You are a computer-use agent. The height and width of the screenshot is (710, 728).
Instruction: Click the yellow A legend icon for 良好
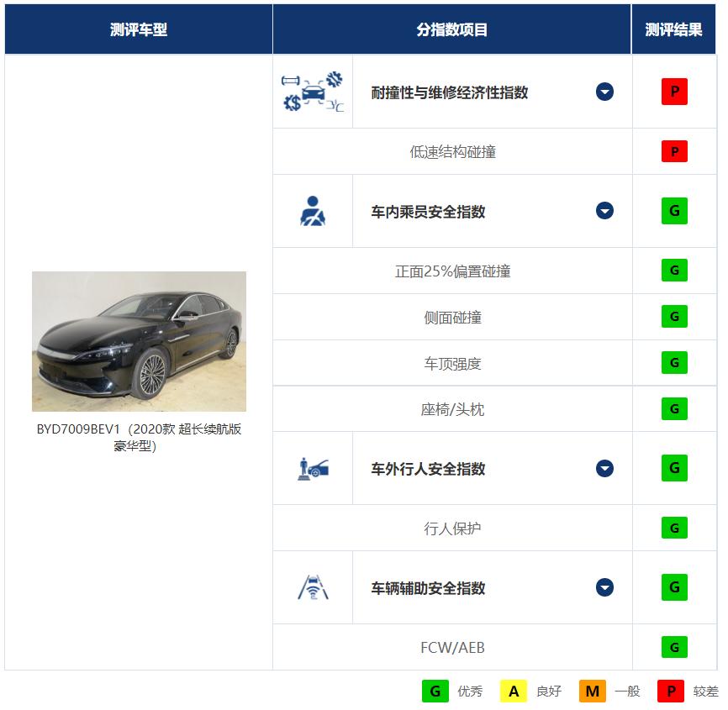[x=514, y=691]
